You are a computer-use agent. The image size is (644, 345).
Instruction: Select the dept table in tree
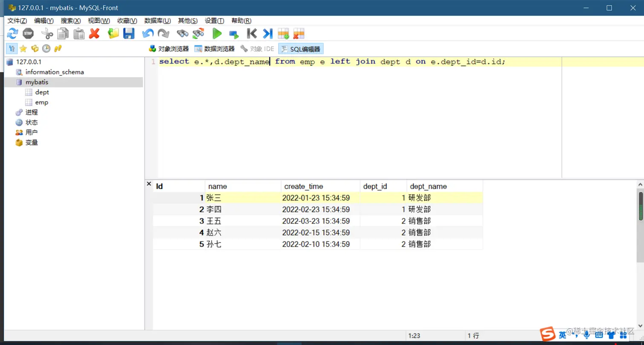pyautogui.click(x=42, y=92)
